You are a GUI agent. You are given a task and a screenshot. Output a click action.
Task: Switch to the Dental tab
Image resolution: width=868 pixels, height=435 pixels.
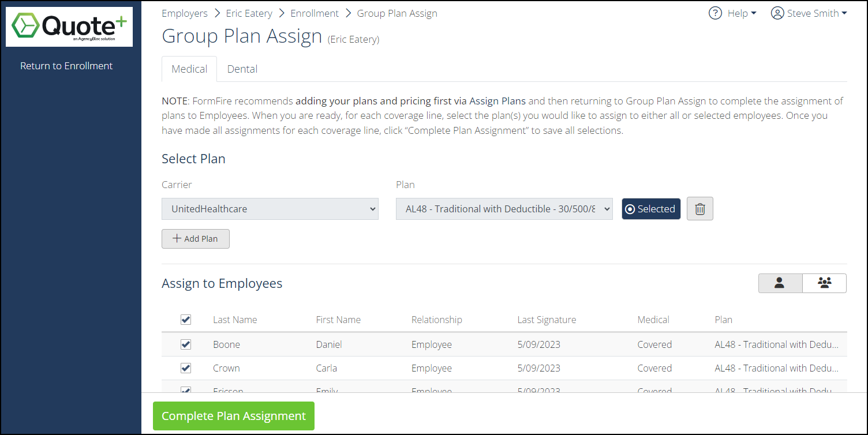coord(242,69)
